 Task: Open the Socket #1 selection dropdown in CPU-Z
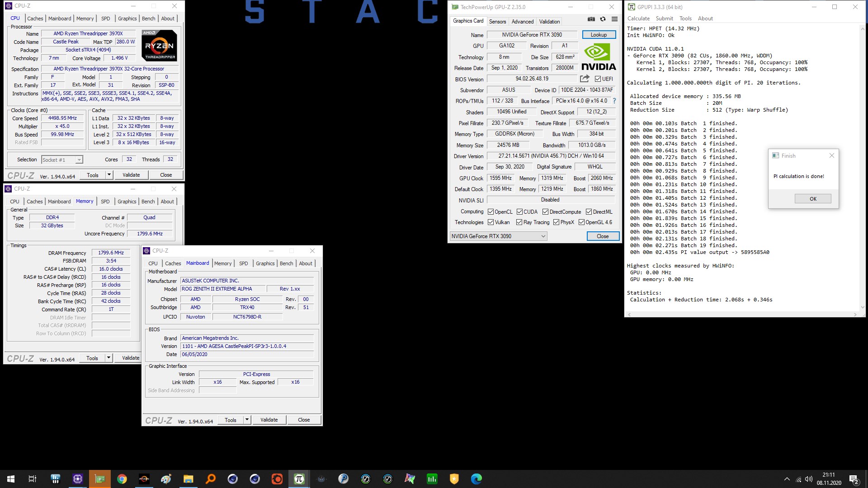click(62, 160)
